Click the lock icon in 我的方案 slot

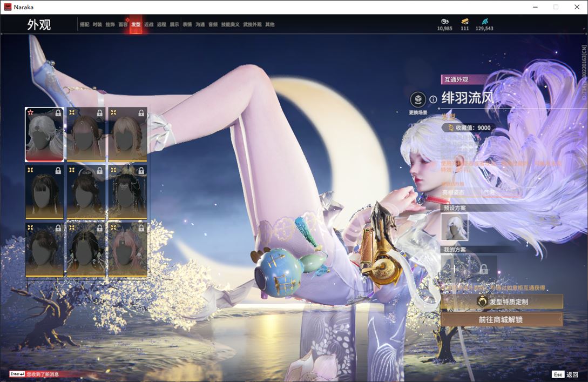[484, 269]
